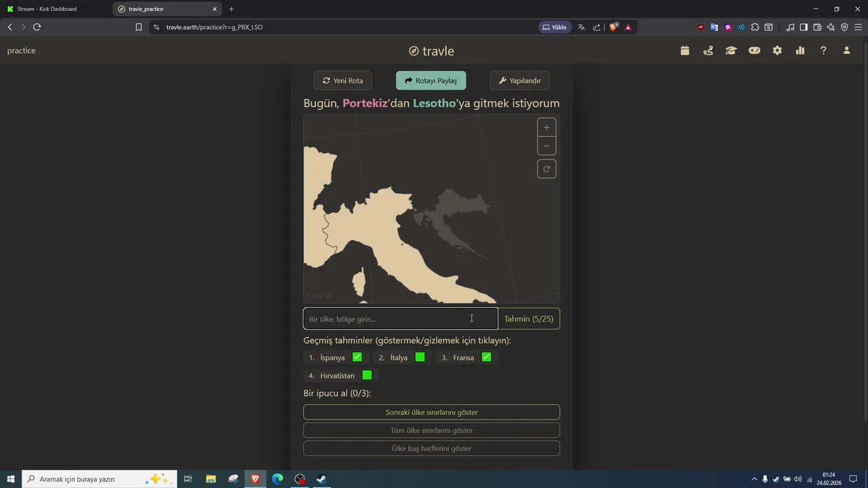Viewport: 868px width, 488px height.
Task: Toggle the Hırvatistan guess checkbox
Action: (x=367, y=375)
